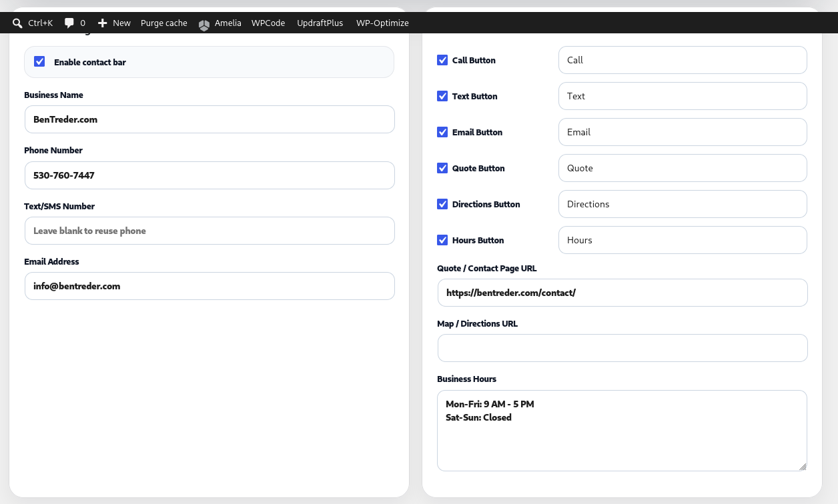The width and height of the screenshot is (838, 504).
Task: Click the Text/SMS Number input
Action: [209, 231]
